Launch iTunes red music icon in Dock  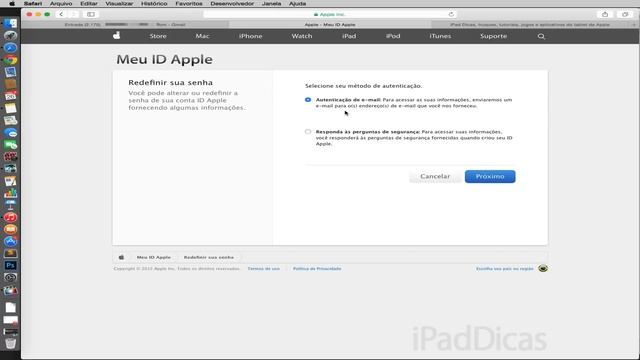11,217
